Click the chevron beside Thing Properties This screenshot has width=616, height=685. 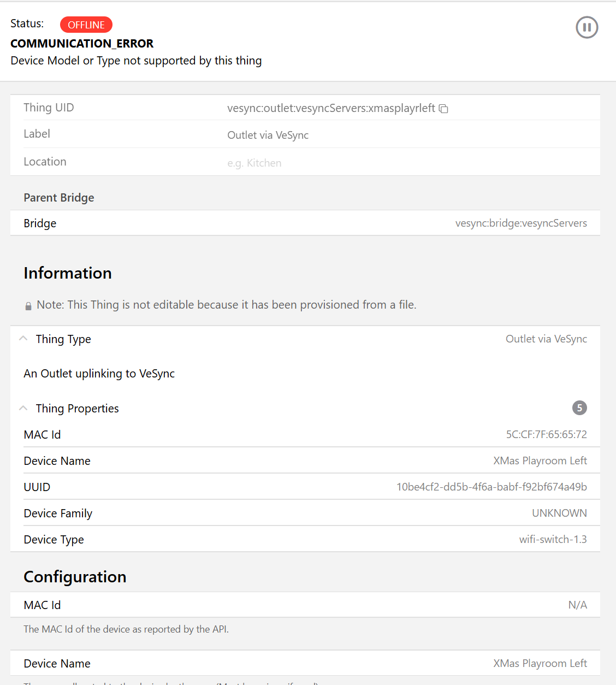pyautogui.click(x=23, y=408)
